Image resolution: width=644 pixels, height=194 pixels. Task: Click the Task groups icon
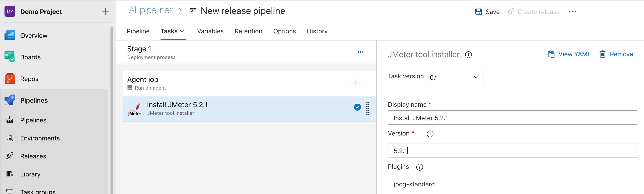tap(10, 191)
